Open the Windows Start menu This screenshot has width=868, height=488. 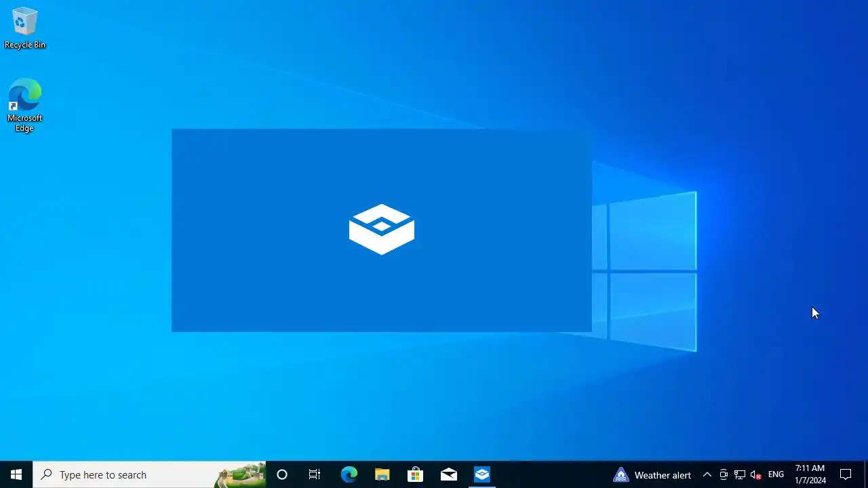(16, 474)
